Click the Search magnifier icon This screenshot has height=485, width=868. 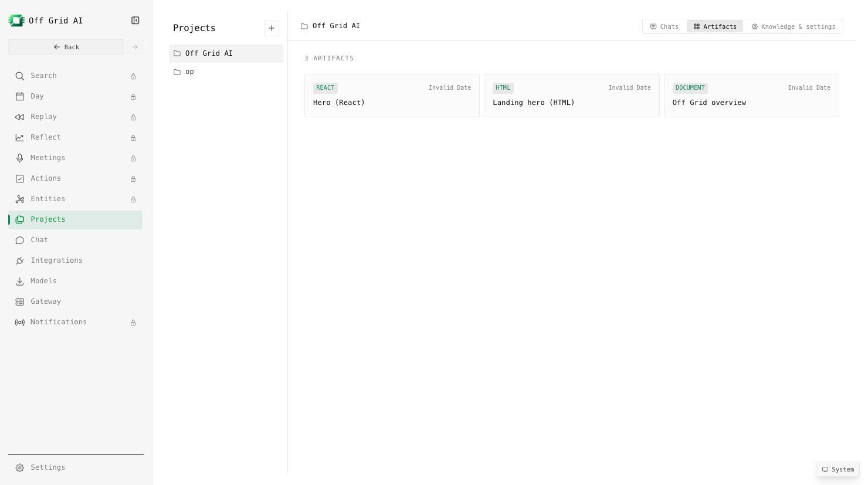(20, 76)
